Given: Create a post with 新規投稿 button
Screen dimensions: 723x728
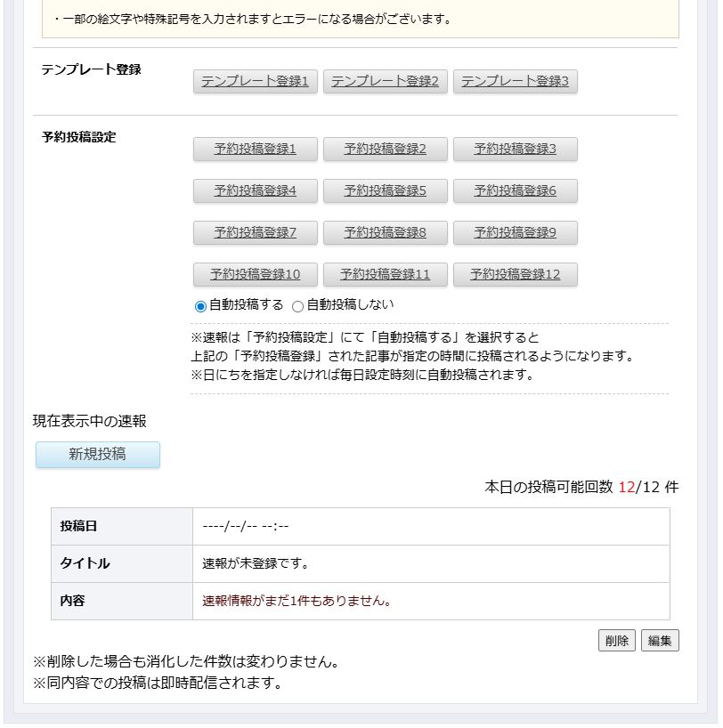Looking at the screenshot, I should tap(98, 454).
